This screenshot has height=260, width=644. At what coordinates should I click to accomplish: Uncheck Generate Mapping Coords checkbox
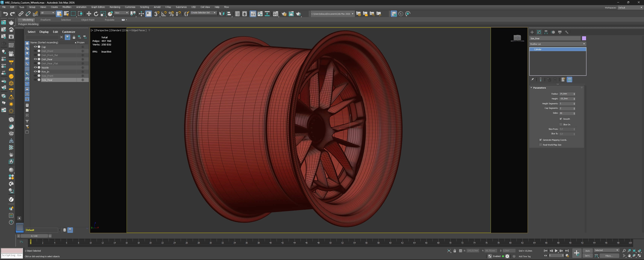[x=540, y=140]
